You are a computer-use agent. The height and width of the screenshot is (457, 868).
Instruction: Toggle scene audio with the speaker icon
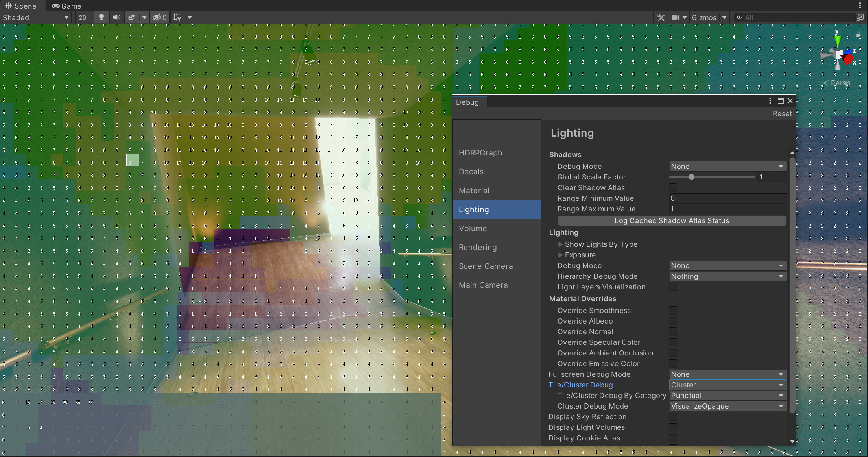click(116, 17)
